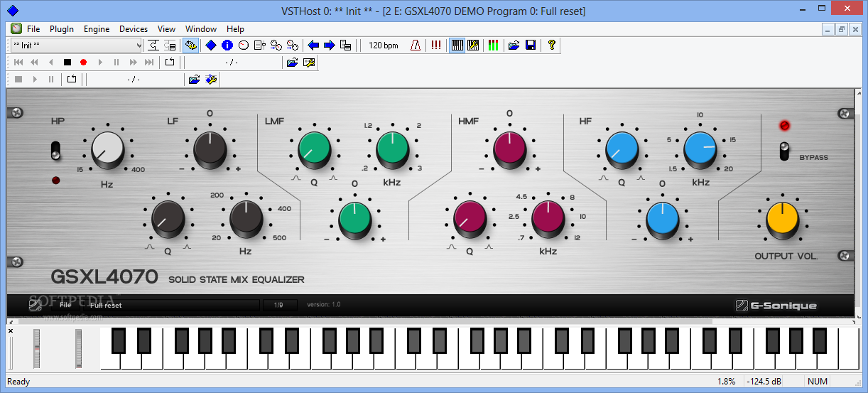The width and height of the screenshot is (868, 393).
Task: Click the red MIDI panic icon
Action: pyautogui.click(x=435, y=45)
